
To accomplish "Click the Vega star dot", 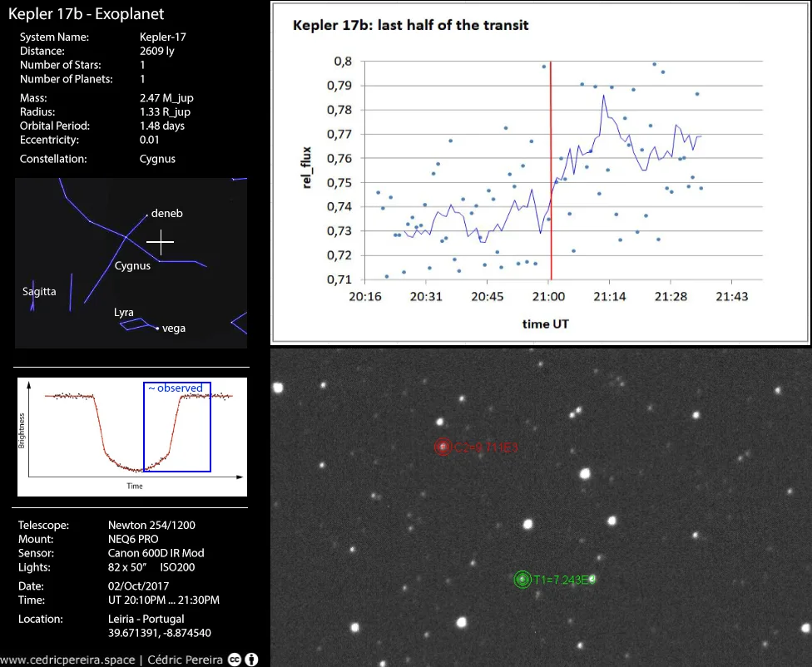I will [157, 329].
